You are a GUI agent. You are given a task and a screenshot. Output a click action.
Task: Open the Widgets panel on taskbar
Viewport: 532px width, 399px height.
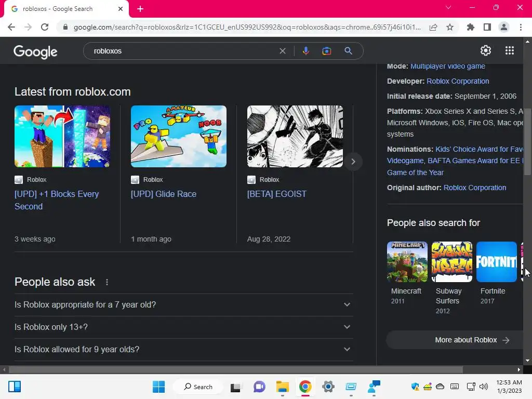click(x=15, y=387)
